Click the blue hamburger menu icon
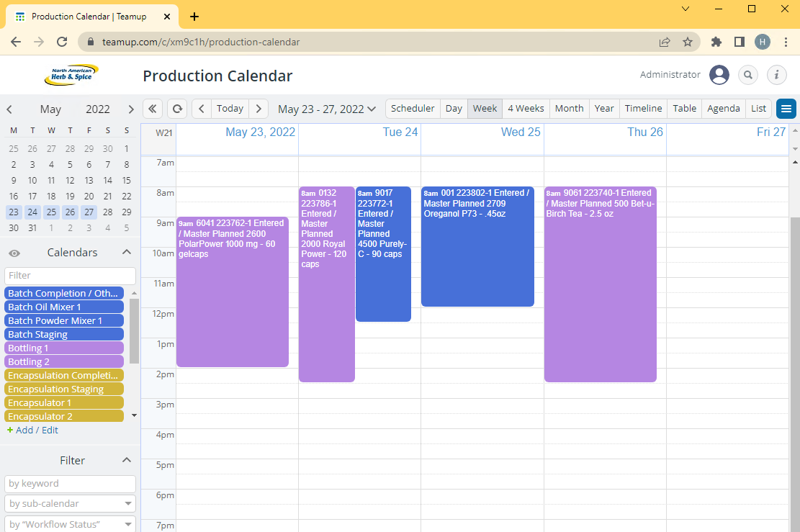Image resolution: width=800 pixels, height=532 pixels. coord(786,109)
